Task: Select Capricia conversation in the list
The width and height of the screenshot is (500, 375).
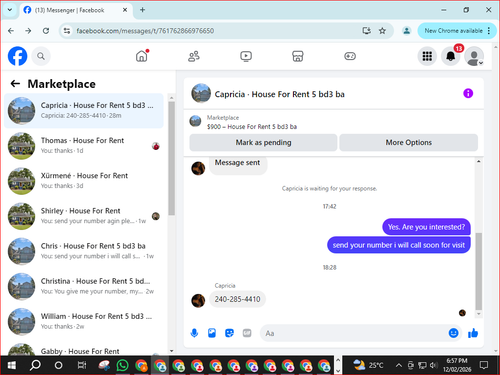Action: (x=84, y=111)
